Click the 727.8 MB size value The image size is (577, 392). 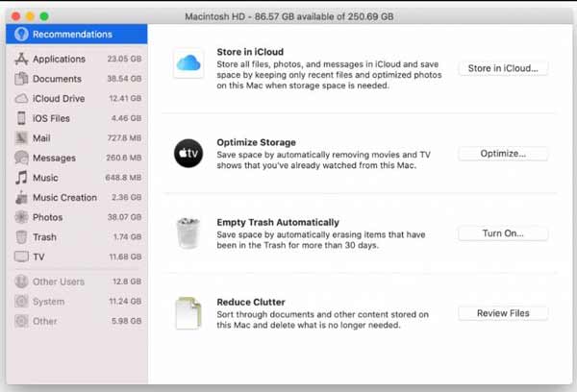(124, 138)
